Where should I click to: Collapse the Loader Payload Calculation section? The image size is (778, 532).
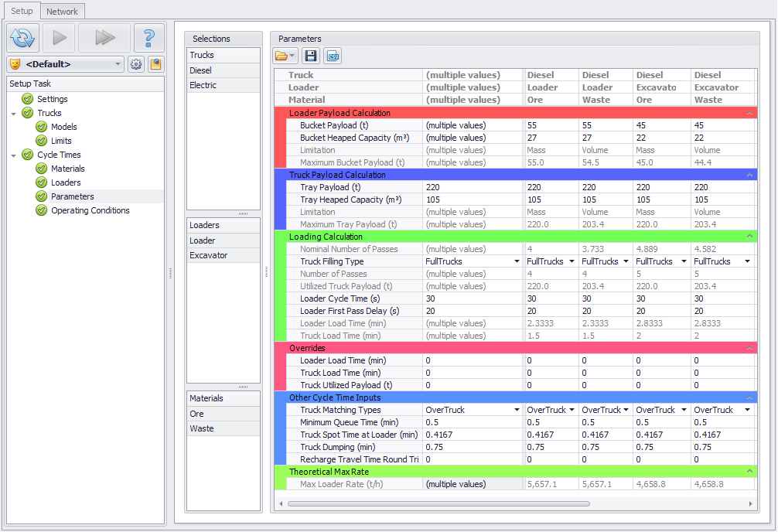749,113
